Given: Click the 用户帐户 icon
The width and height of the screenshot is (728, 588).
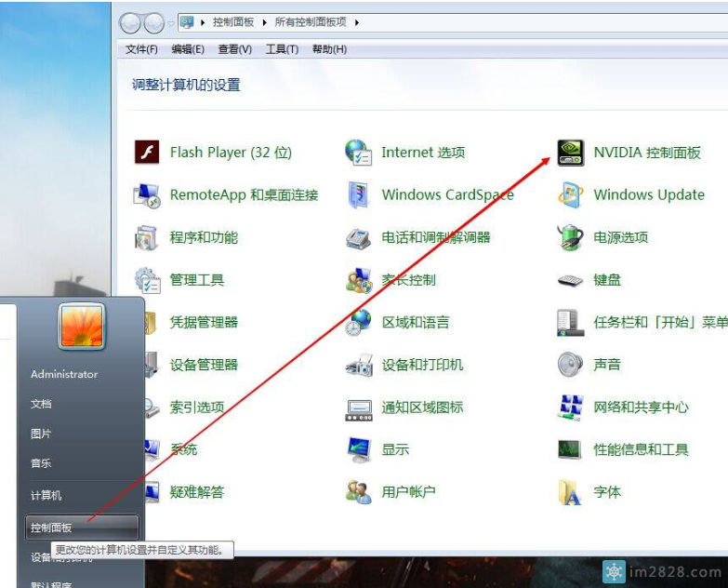Looking at the screenshot, I should (358, 492).
